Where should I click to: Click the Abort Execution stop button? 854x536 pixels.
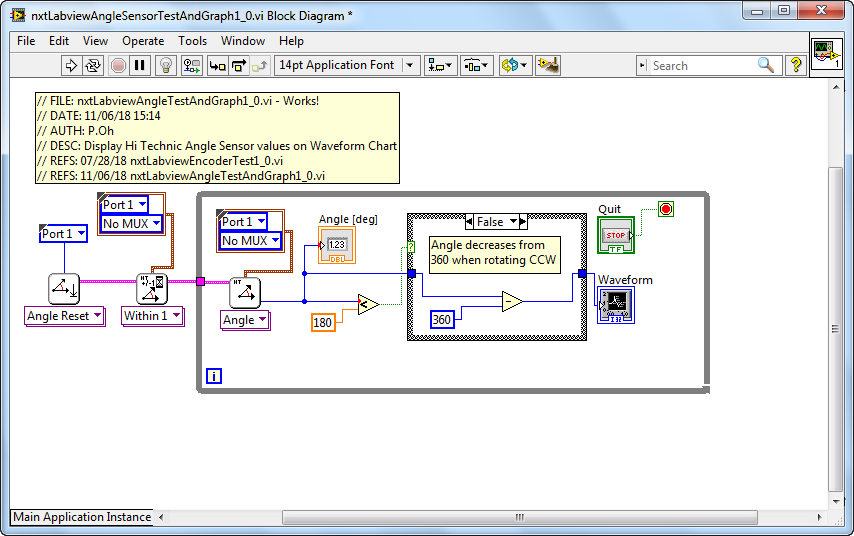click(x=118, y=66)
